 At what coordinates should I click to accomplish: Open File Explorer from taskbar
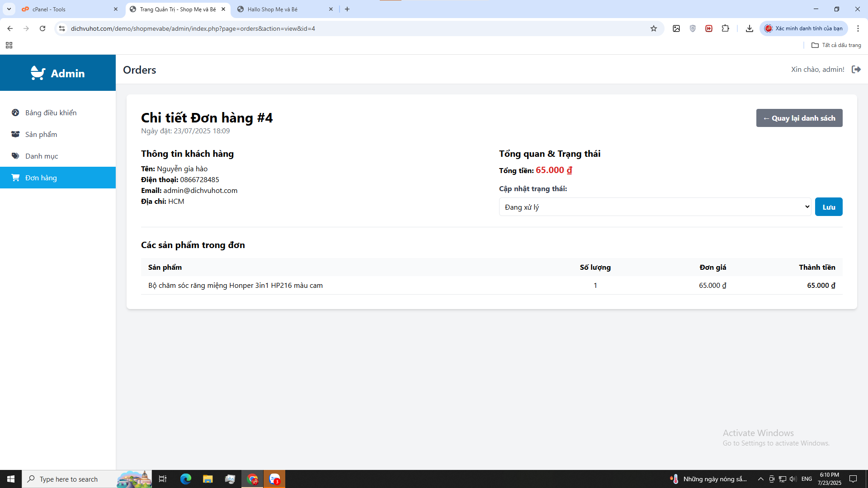[x=208, y=479]
